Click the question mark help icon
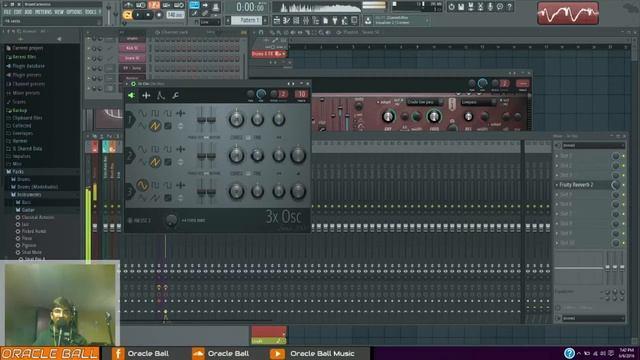This screenshot has width=640, height=360. pos(509,7)
